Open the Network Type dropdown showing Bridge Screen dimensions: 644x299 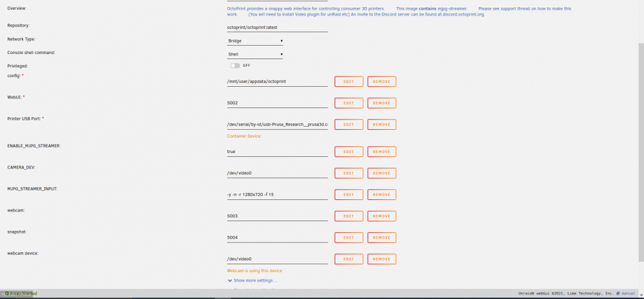click(x=255, y=41)
